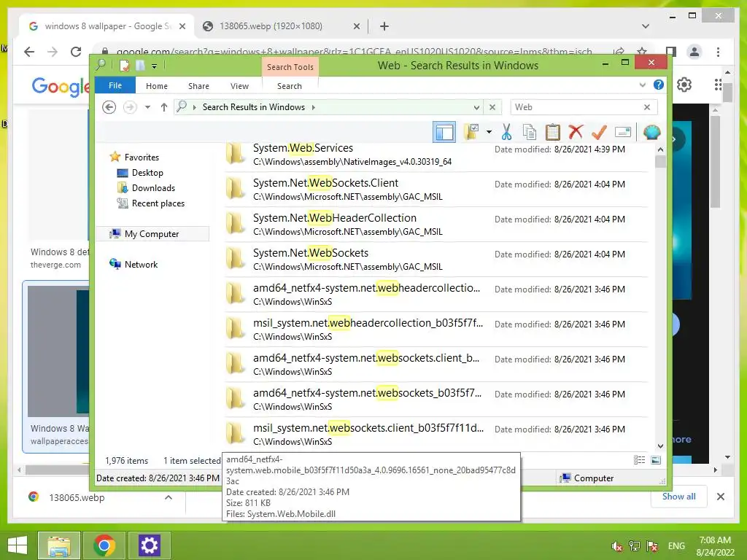Select amd64_netfx4-system.net.websockets.client result
This screenshot has height=560, width=747.
[436, 365]
